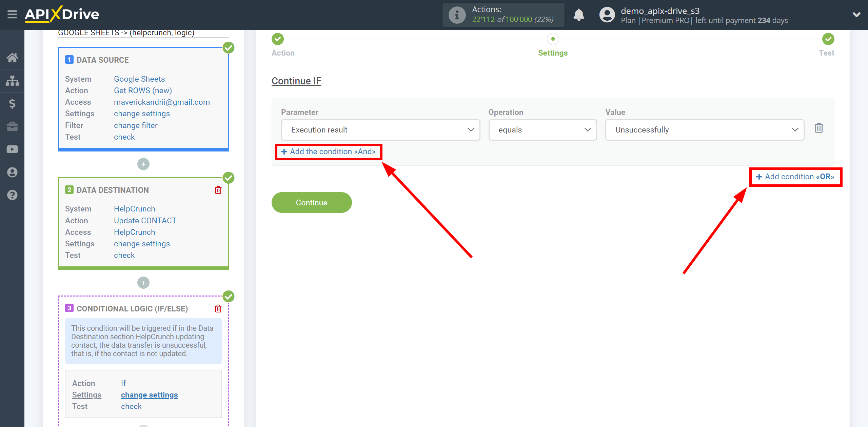Viewport: 868px width, 427px height.
Task: Click Add the condition And button
Action: [328, 151]
